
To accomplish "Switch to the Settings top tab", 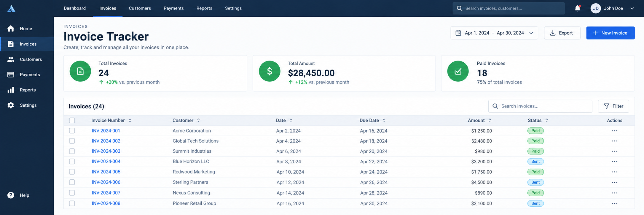I will tap(233, 8).
